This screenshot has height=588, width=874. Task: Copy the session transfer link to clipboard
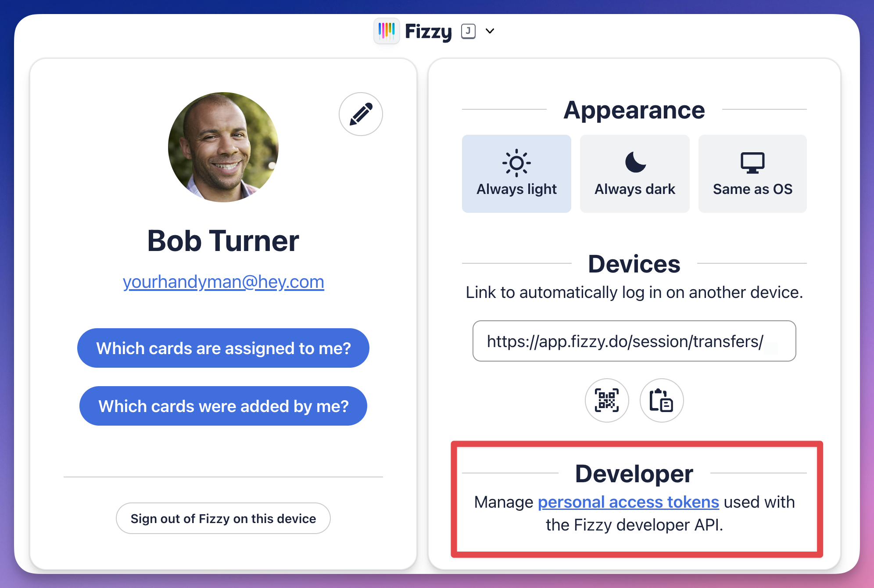click(661, 400)
